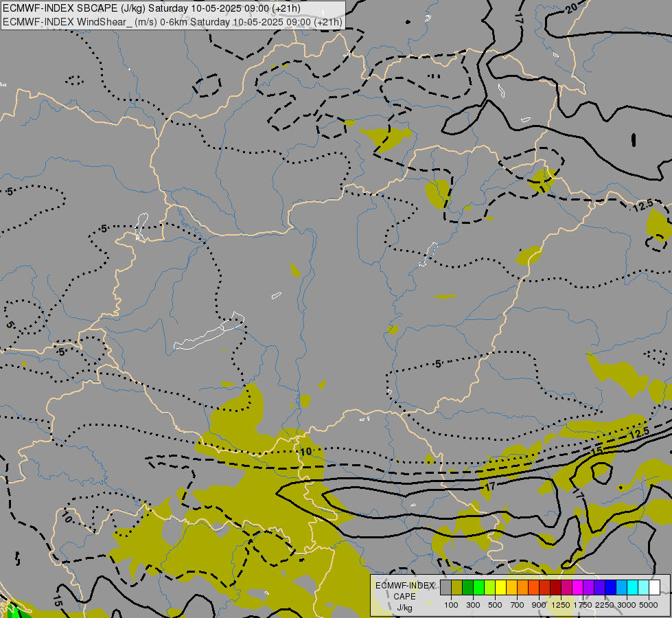Click the WindShear 0-6km title line
672x618 pixels.
click(172, 22)
